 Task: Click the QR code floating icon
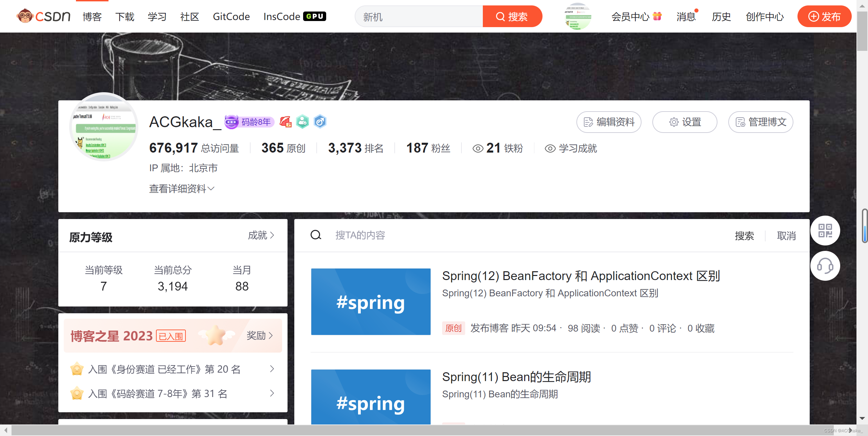click(825, 231)
